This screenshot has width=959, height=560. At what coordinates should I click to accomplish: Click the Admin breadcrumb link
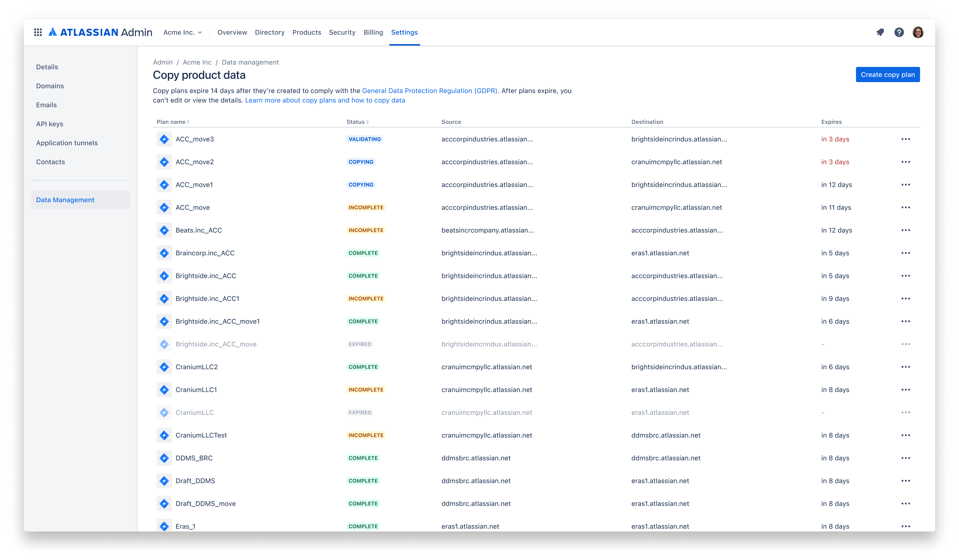coord(163,62)
